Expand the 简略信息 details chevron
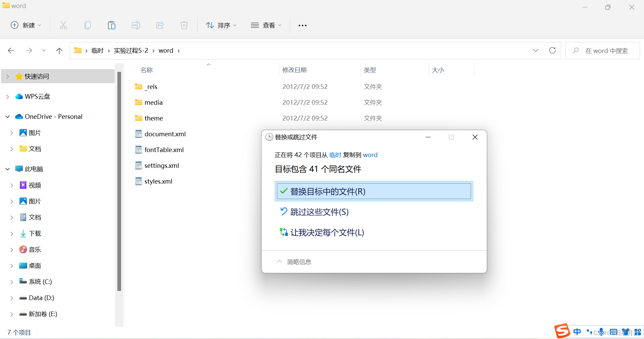 click(279, 261)
